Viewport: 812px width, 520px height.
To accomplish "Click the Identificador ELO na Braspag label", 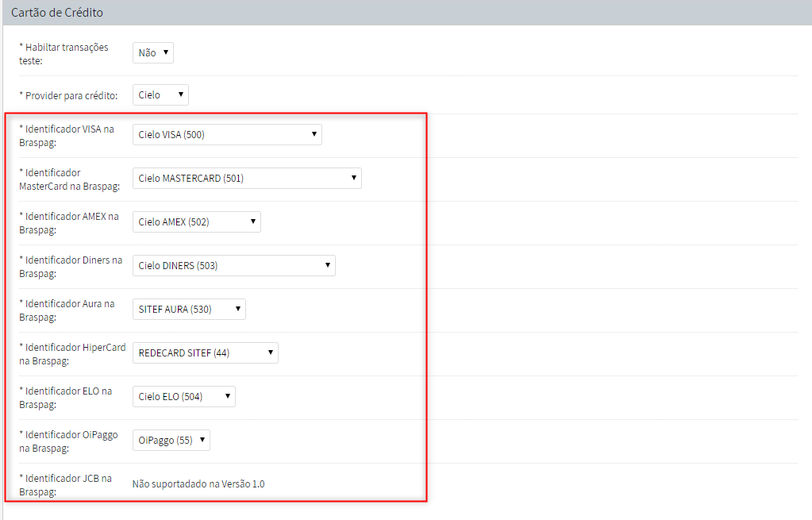I will (x=66, y=397).
